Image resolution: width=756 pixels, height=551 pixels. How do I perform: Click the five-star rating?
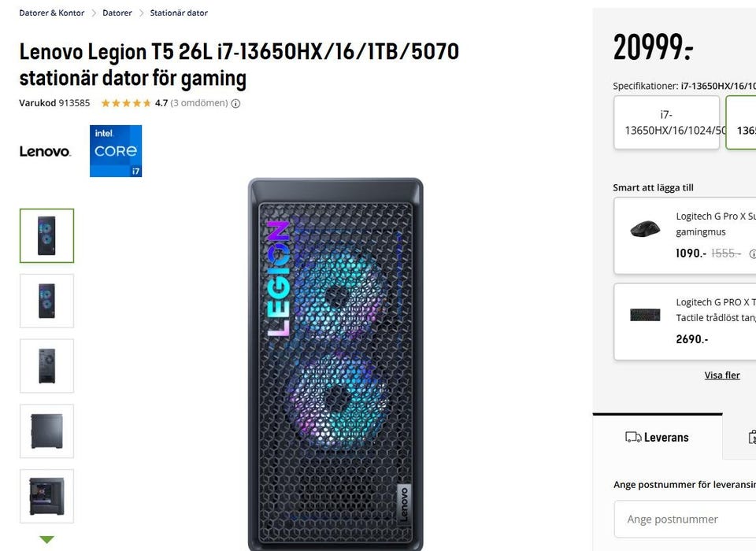(126, 103)
